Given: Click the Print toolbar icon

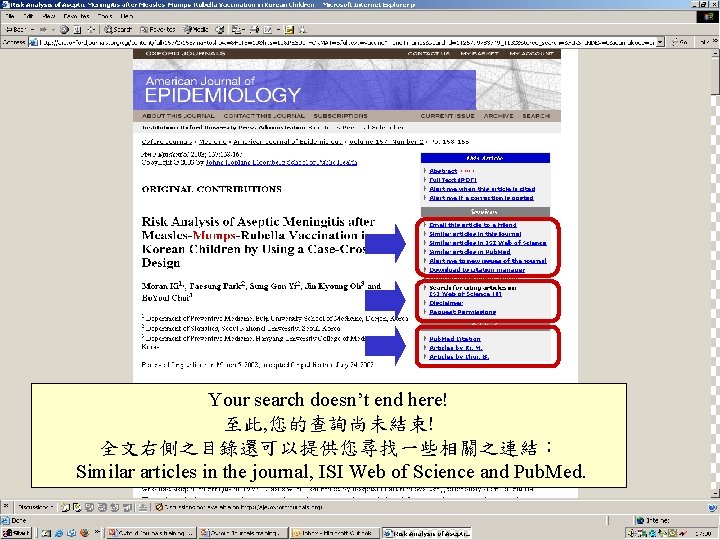Looking at the screenshot, I should point(254,29).
